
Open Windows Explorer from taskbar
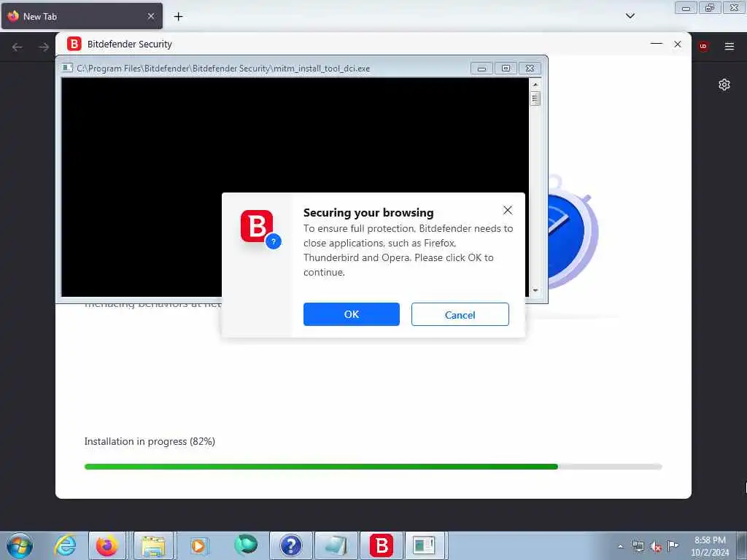point(153,545)
